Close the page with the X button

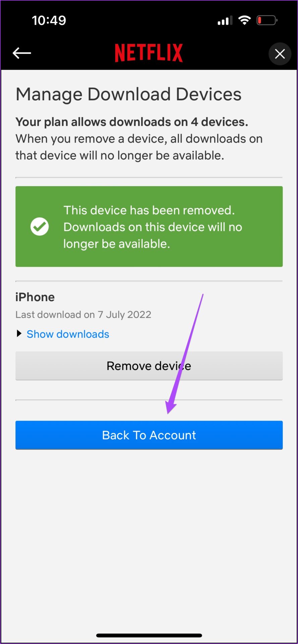(280, 54)
